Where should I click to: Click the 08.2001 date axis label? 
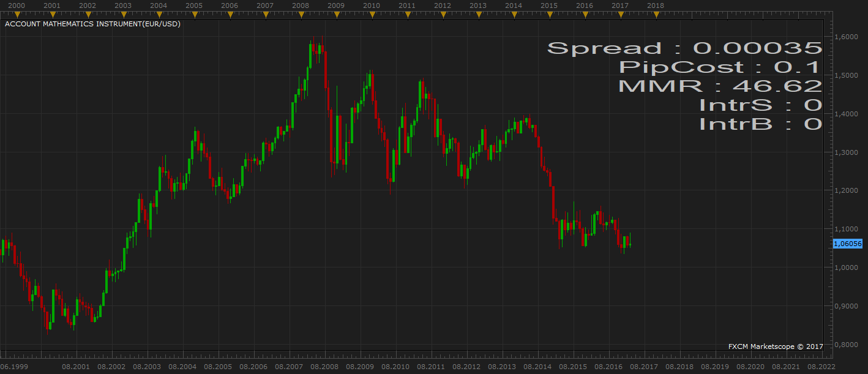(x=76, y=367)
